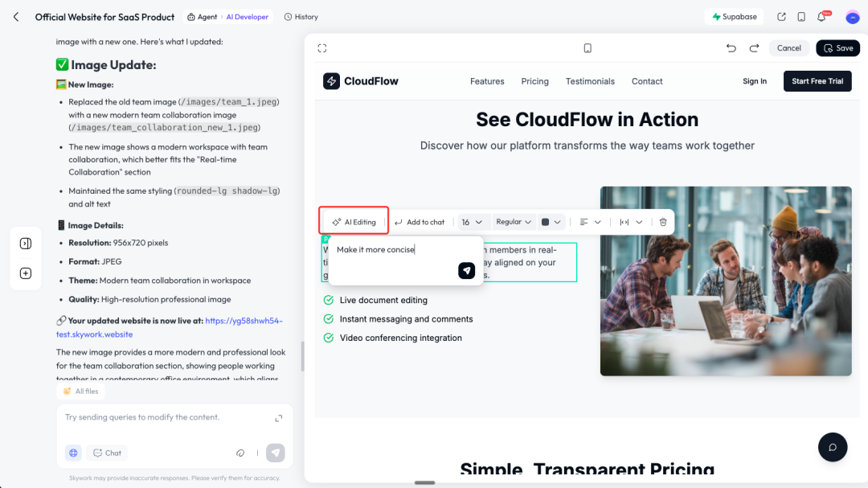Screen dimensions: 868x488
Task: Open Testimonials nav item
Action: 590,81
